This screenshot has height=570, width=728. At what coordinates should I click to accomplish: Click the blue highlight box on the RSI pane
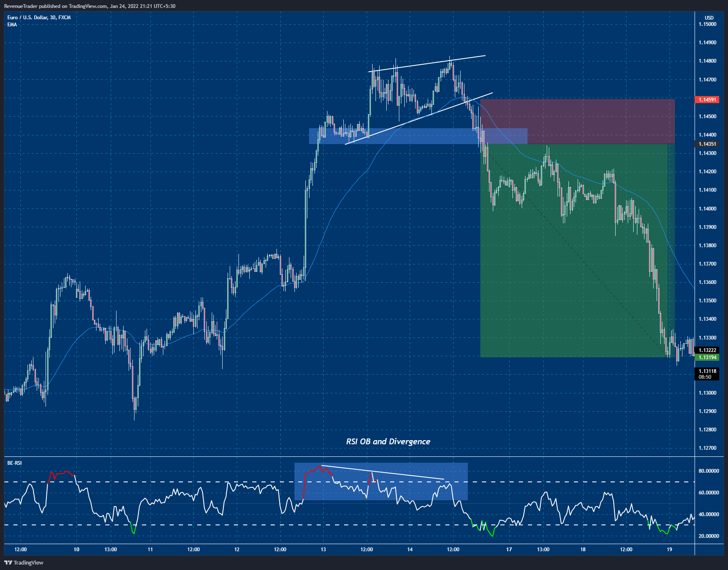click(x=381, y=481)
